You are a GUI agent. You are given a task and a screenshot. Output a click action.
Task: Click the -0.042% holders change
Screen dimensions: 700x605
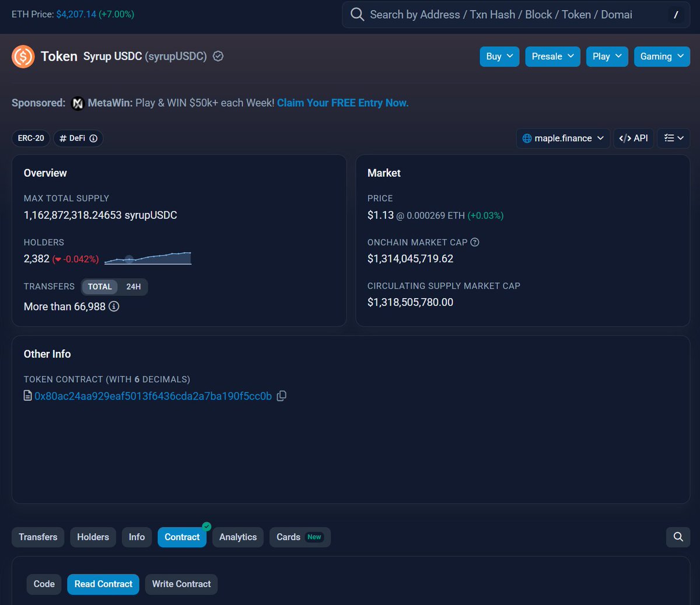coord(76,259)
